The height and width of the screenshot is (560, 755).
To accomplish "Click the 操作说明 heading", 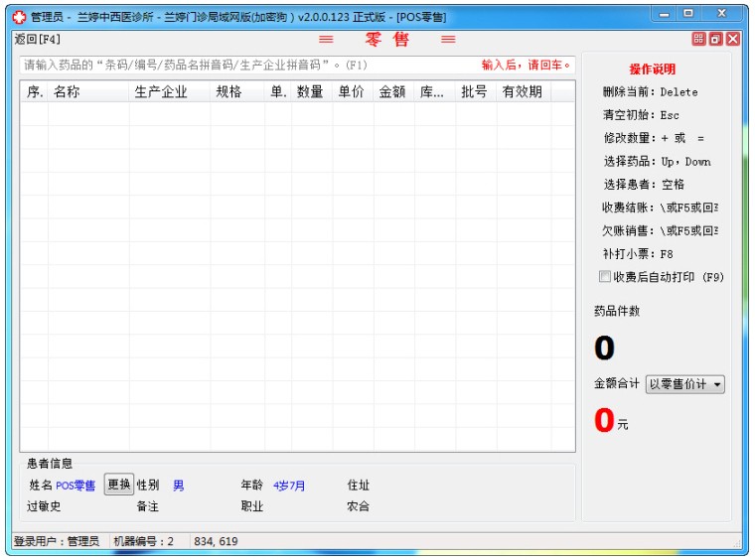I will pos(652,69).
